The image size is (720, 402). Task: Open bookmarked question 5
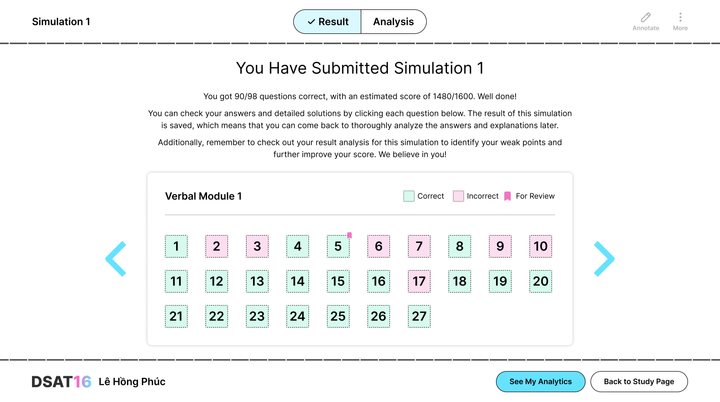(x=338, y=246)
